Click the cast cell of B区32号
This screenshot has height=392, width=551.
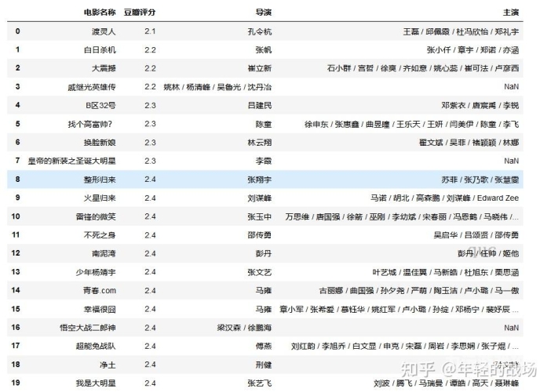click(x=480, y=106)
